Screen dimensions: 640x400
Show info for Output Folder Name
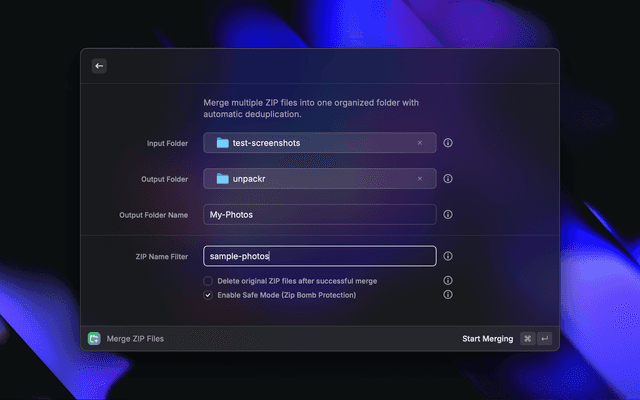pyautogui.click(x=448, y=215)
